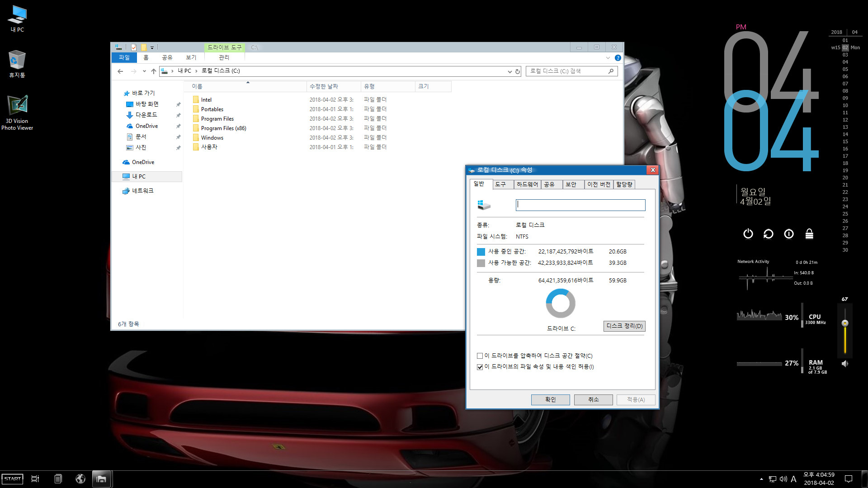Open the 파일 ribbon menu

tap(124, 57)
